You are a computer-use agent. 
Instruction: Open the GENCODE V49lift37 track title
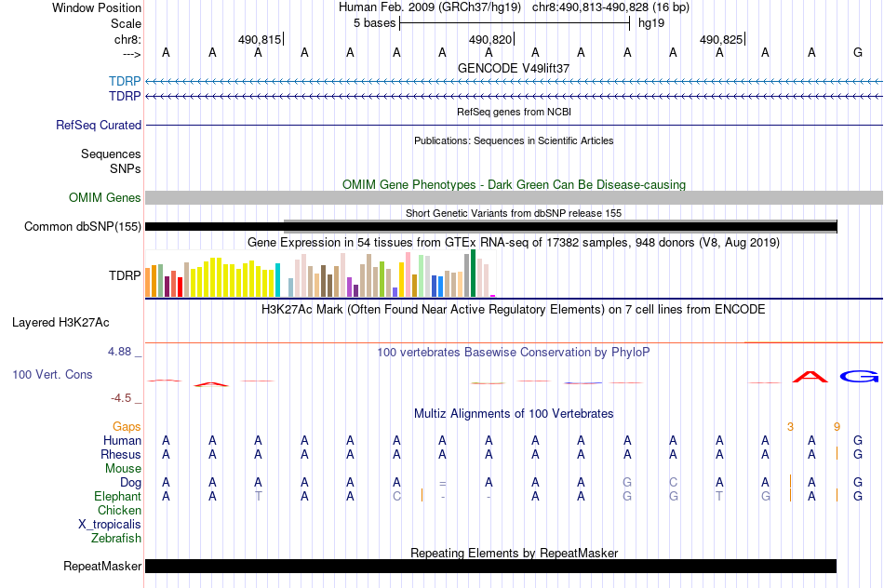514,68
